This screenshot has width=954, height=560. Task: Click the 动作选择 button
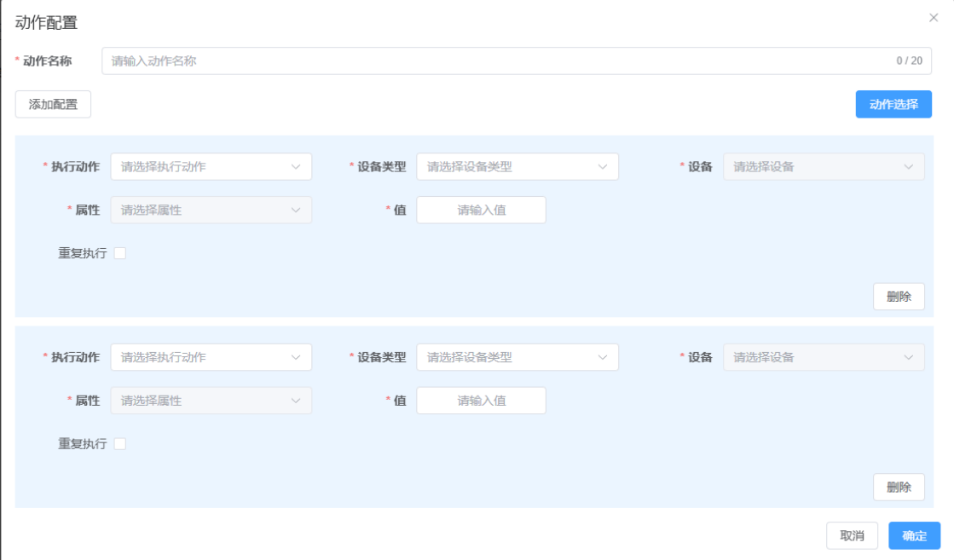[893, 105]
